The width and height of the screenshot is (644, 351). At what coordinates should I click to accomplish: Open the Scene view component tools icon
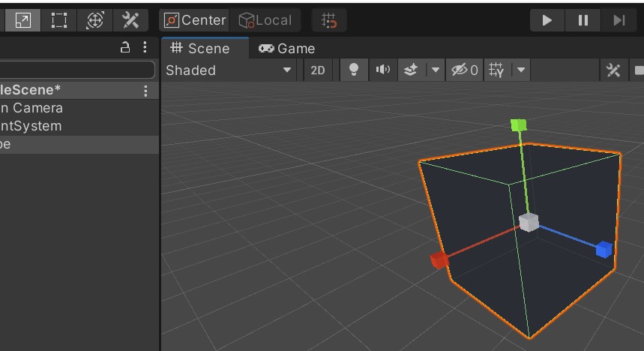[613, 70]
